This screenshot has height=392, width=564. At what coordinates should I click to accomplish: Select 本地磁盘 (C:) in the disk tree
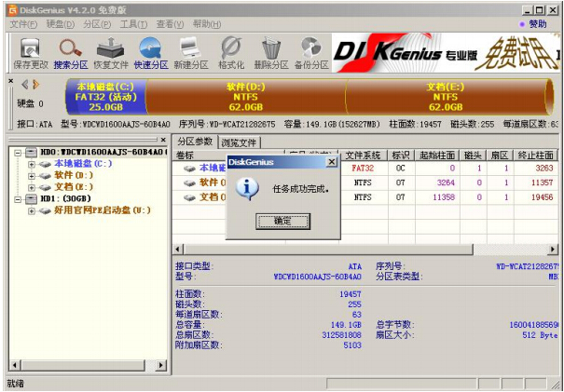click(x=83, y=164)
